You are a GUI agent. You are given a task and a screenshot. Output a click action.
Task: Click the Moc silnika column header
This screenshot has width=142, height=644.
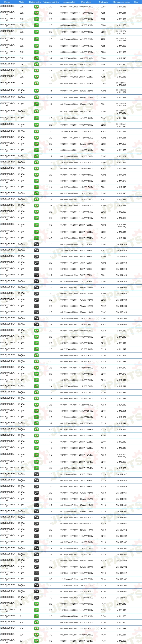point(86,2)
